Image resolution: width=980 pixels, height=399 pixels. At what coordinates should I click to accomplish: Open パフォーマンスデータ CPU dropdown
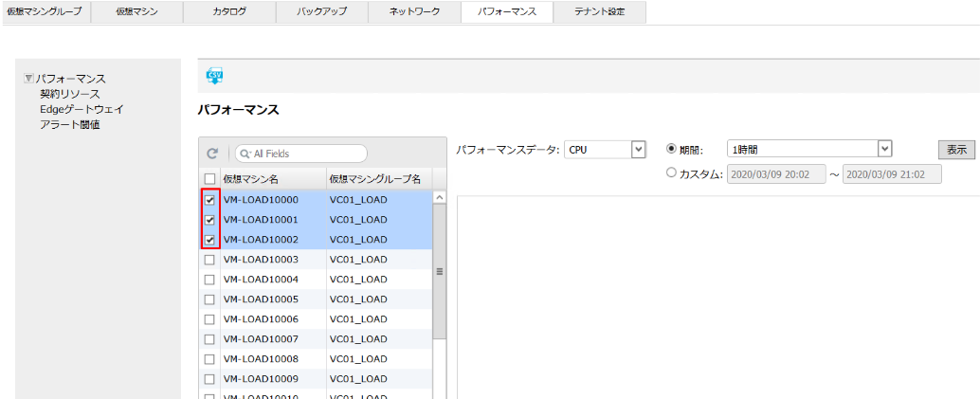click(x=605, y=150)
